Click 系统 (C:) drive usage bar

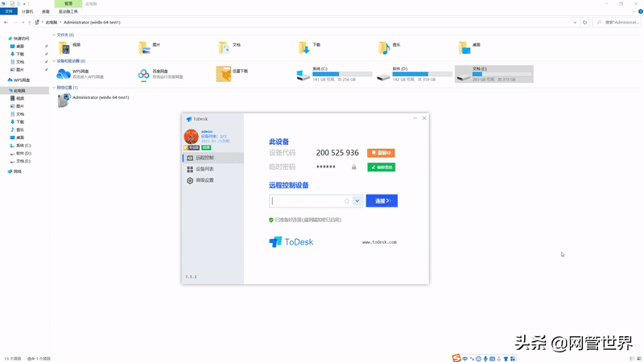point(342,74)
